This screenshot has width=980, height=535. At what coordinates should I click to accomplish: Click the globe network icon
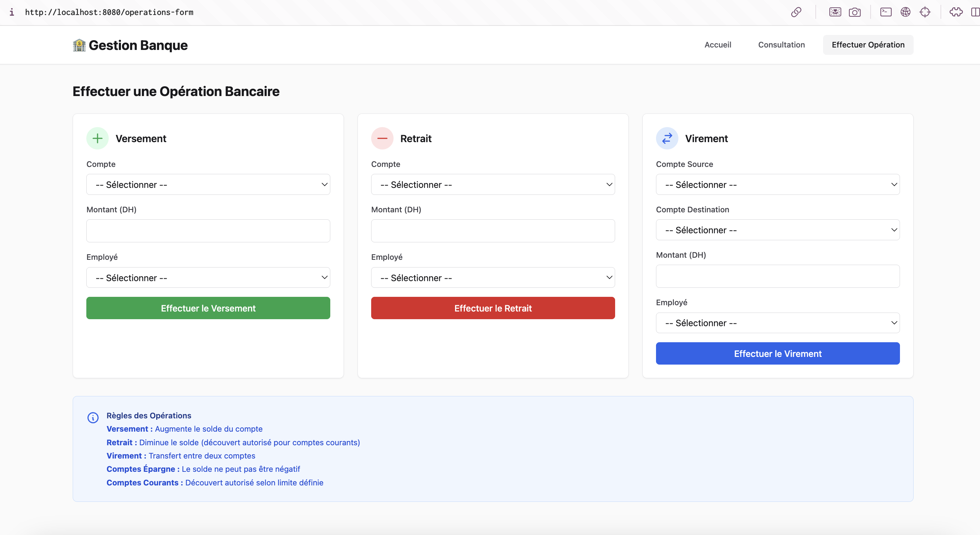tap(905, 12)
